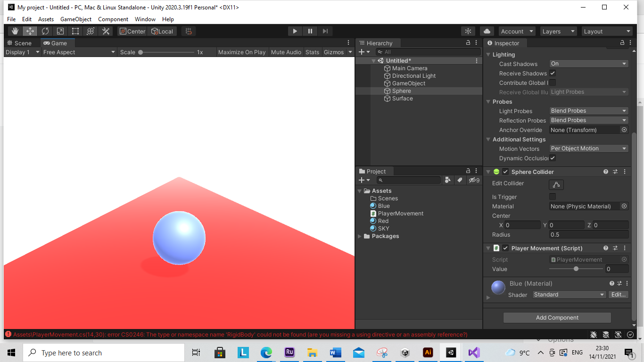
Task: Expand the Packages folder
Action: (x=360, y=236)
